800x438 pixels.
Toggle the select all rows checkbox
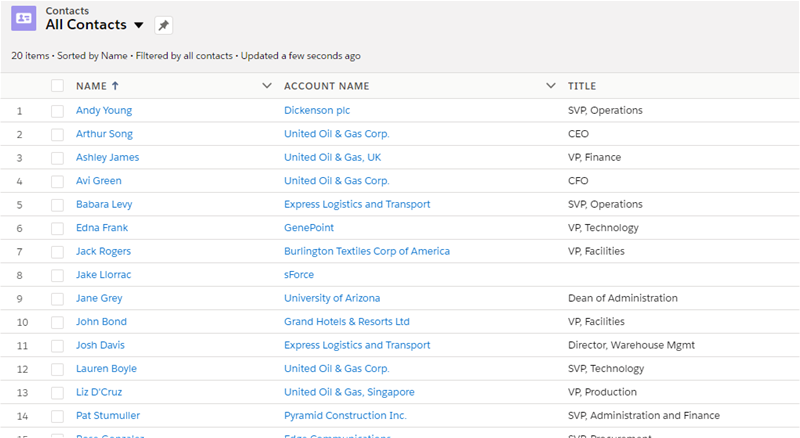(x=57, y=86)
